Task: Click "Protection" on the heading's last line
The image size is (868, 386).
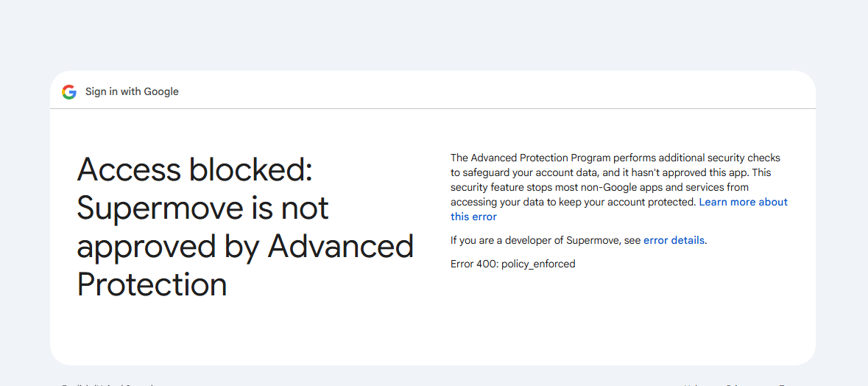Action: (x=152, y=284)
